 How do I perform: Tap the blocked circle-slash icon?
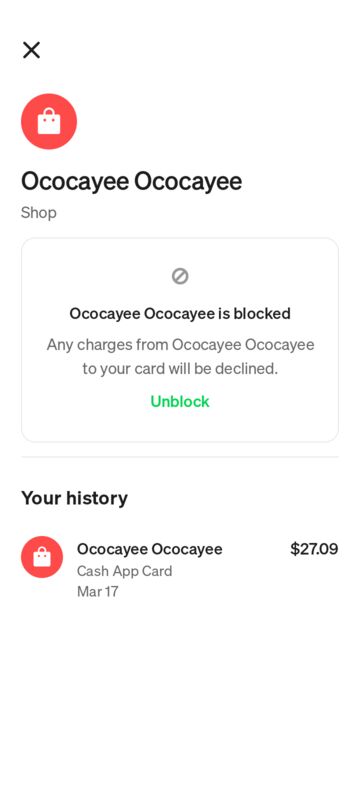point(180,277)
